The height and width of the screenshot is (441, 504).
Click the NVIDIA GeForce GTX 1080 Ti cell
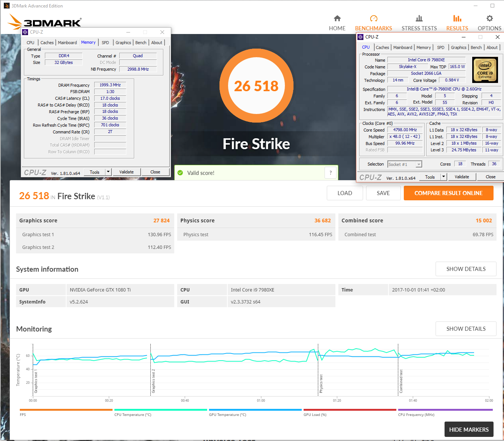(x=120, y=290)
